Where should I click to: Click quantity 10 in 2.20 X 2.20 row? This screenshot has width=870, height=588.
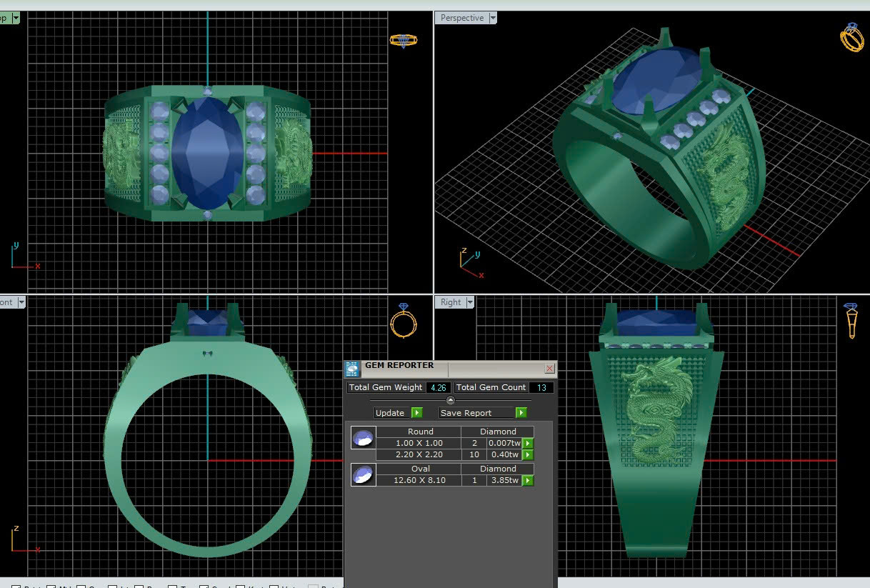pos(474,454)
